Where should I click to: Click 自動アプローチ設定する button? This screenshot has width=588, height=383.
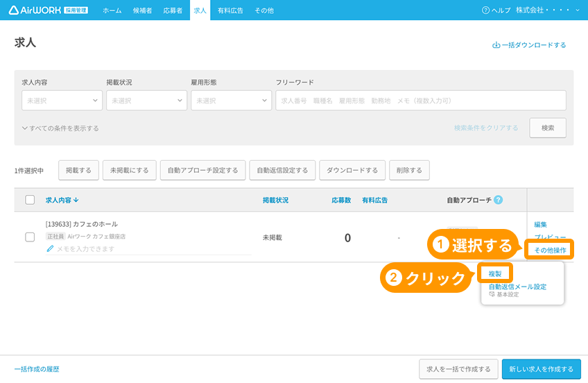click(x=203, y=170)
